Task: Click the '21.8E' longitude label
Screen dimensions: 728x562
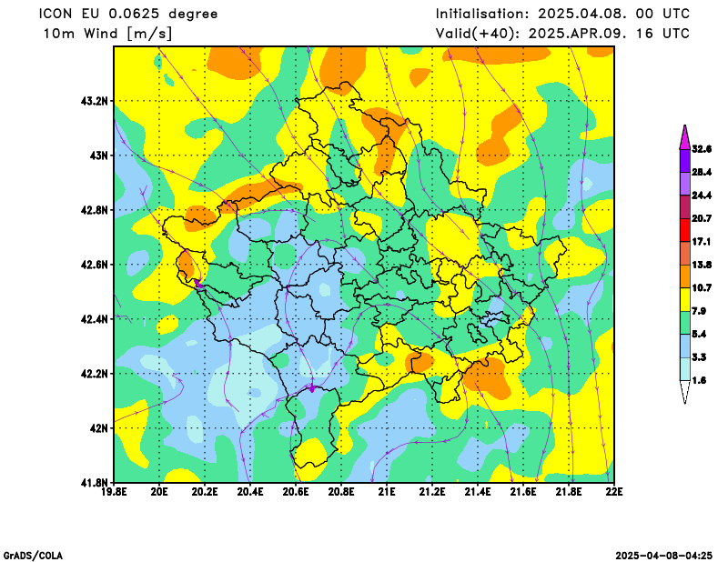Action: (x=569, y=492)
